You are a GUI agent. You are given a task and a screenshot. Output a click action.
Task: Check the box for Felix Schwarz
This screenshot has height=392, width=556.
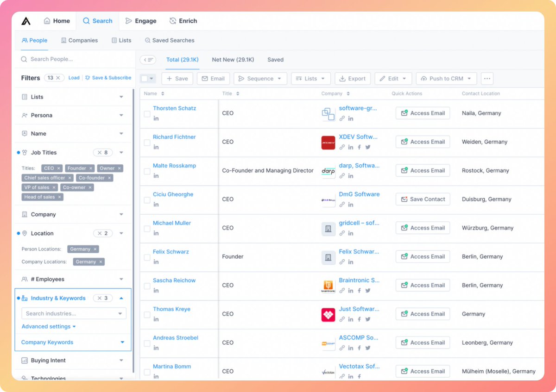pyautogui.click(x=147, y=257)
